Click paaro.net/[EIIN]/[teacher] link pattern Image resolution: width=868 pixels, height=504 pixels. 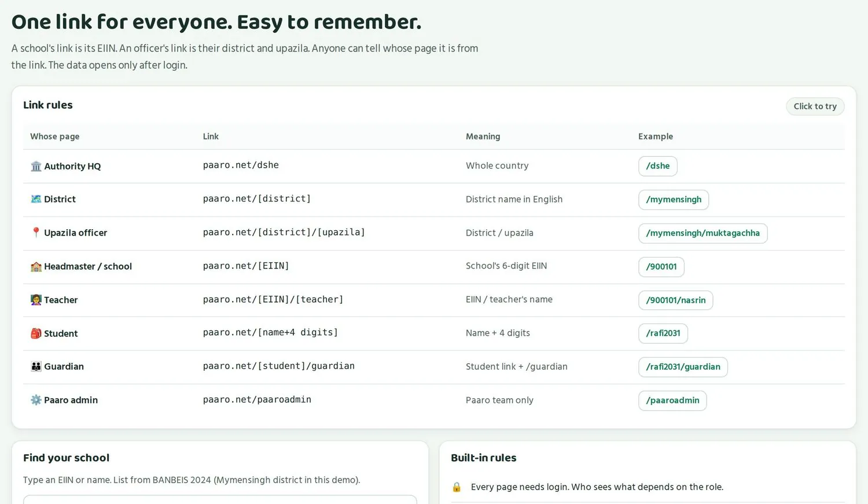pos(273,300)
